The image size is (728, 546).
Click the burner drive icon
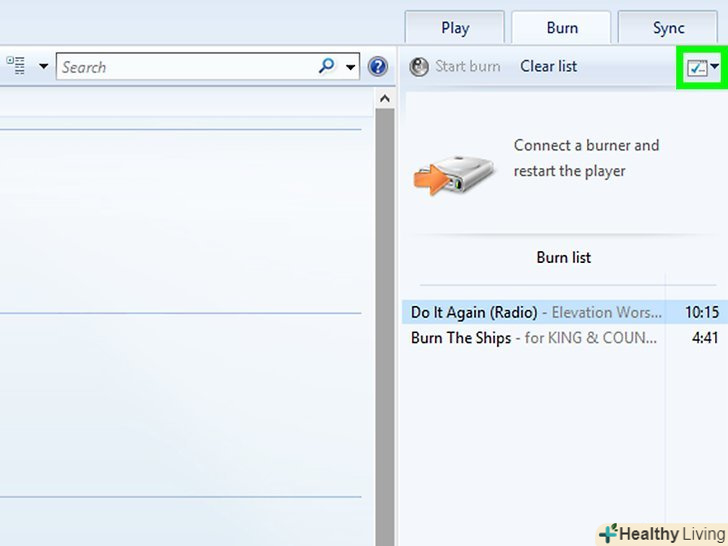(x=453, y=176)
